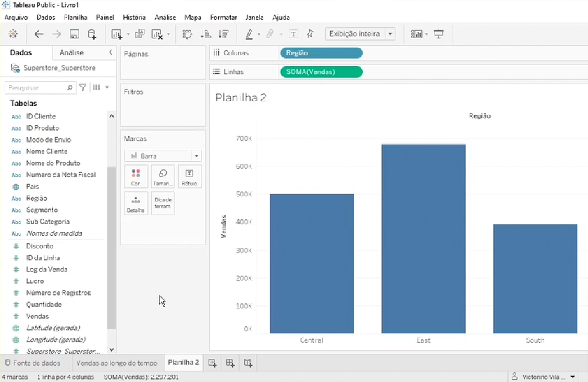Click the Dica de ferramenta mark icon
This screenshot has width=588, height=382.
[163, 202]
